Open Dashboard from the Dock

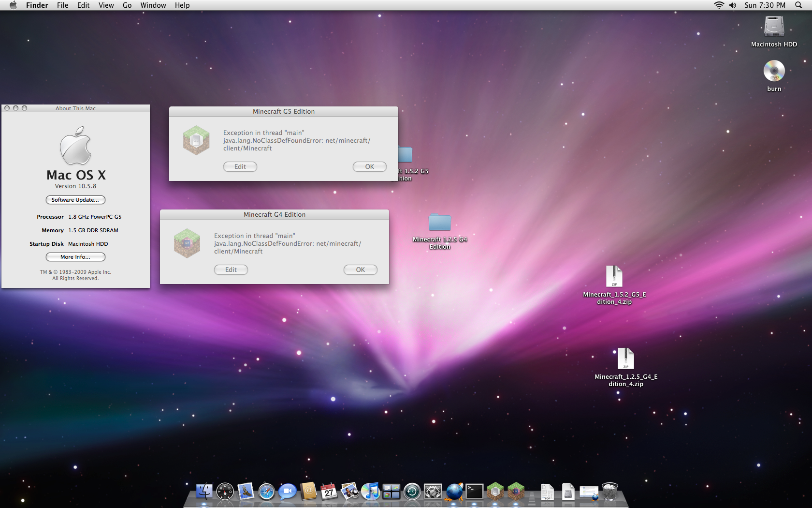[x=225, y=491]
